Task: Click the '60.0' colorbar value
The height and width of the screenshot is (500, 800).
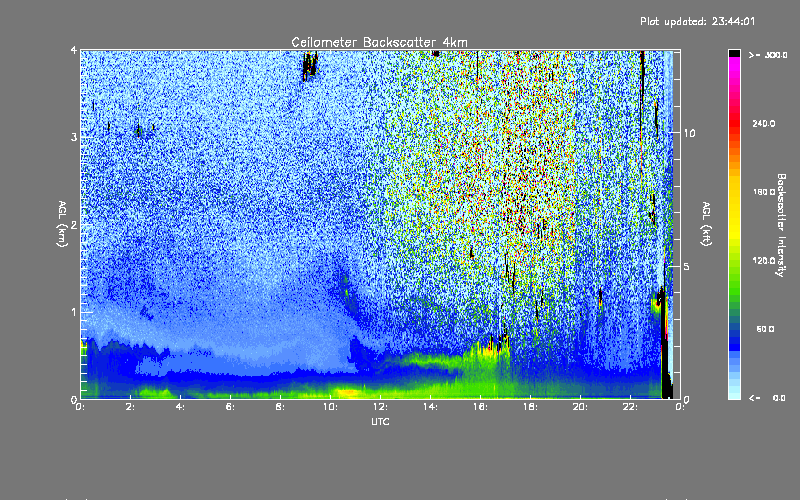Action: click(765, 329)
